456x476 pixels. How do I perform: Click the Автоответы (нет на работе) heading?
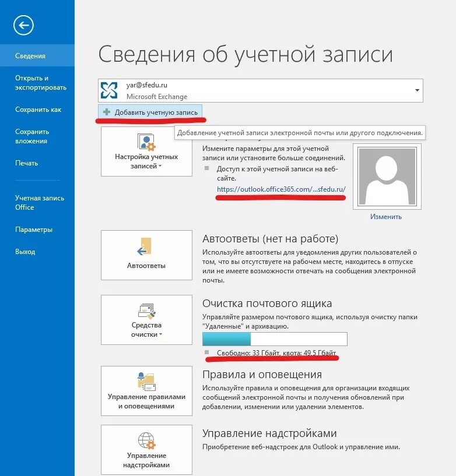(270, 239)
